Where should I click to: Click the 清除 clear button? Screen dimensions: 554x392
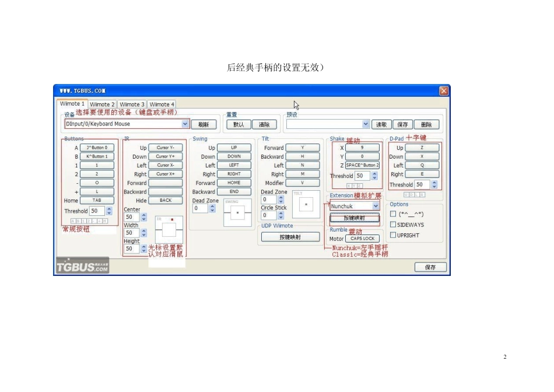coord(264,124)
